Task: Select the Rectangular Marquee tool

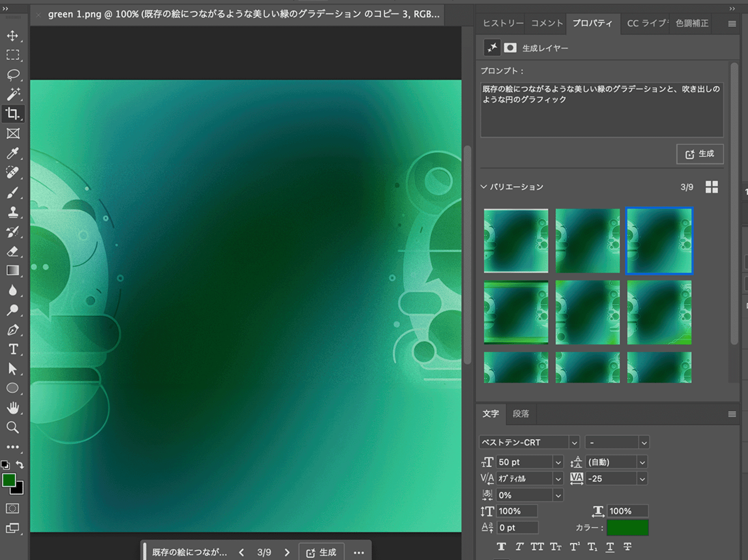Action: tap(13, 55)
